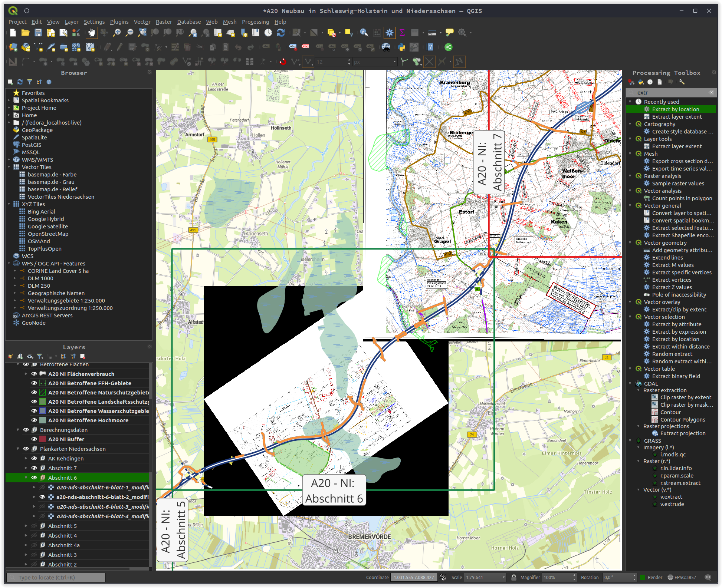Adjust the Magnifier percentage control
Viewport: 722px width, 588px height.
(x=558, y=577)
